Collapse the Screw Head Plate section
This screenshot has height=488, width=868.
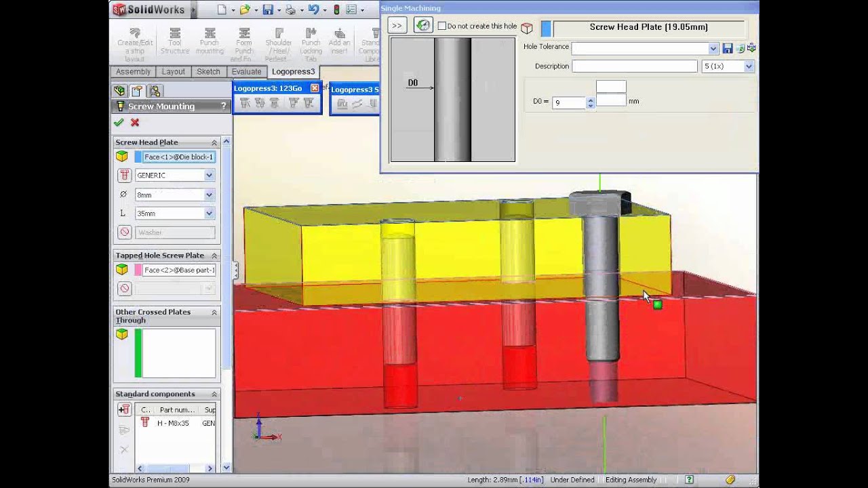coord(214,142)
